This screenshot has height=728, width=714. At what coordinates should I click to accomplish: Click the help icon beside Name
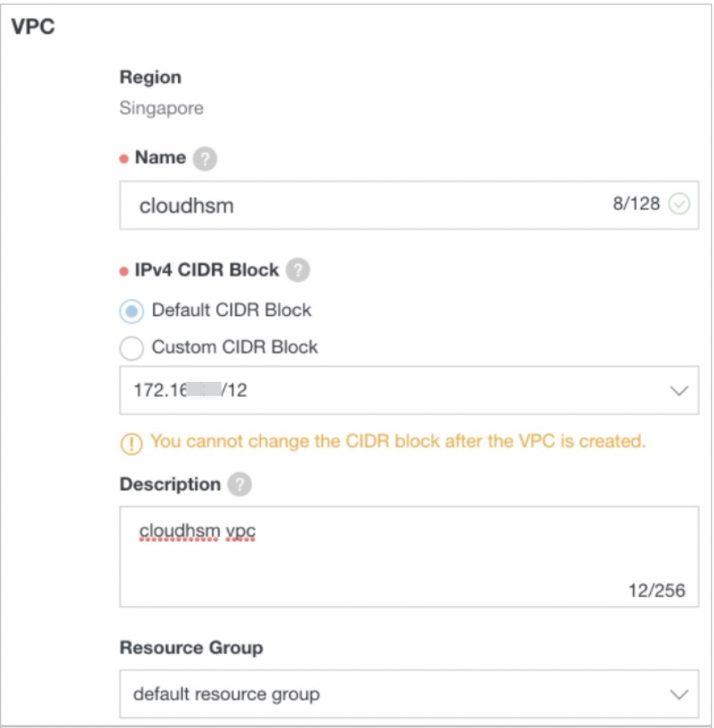[205, 159]
